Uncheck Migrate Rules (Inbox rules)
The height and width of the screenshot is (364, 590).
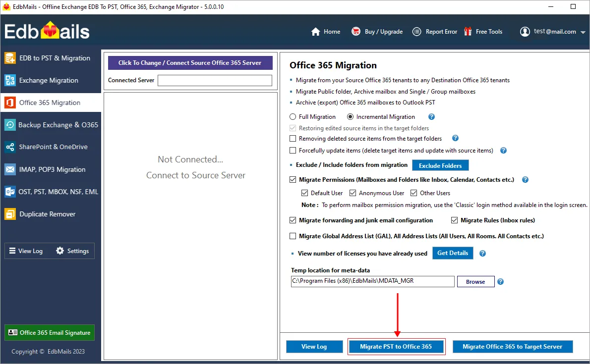point(455,220)
